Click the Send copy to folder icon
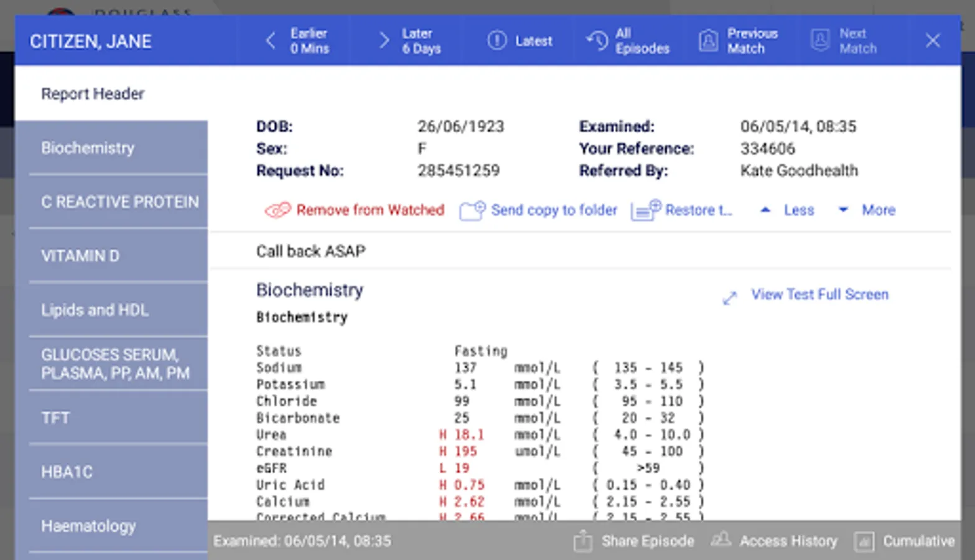The height and width of the screenshot is (560, 975). (x=472, y=210)
